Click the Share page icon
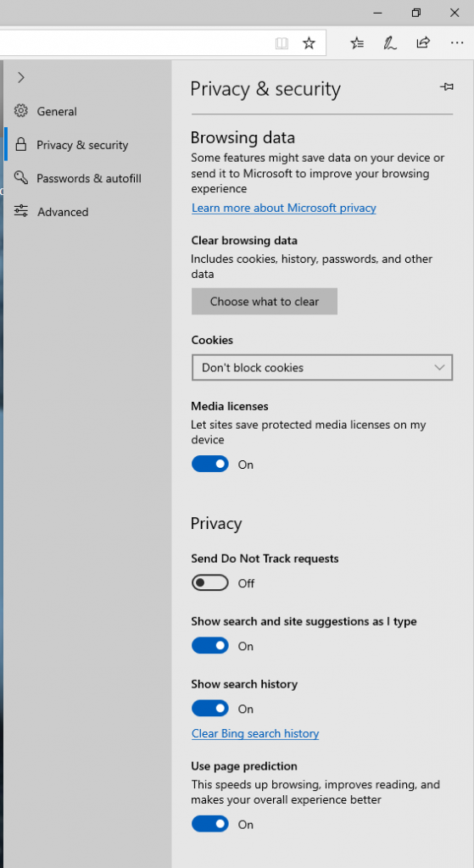474x868 pixels. tap(423, 42)
